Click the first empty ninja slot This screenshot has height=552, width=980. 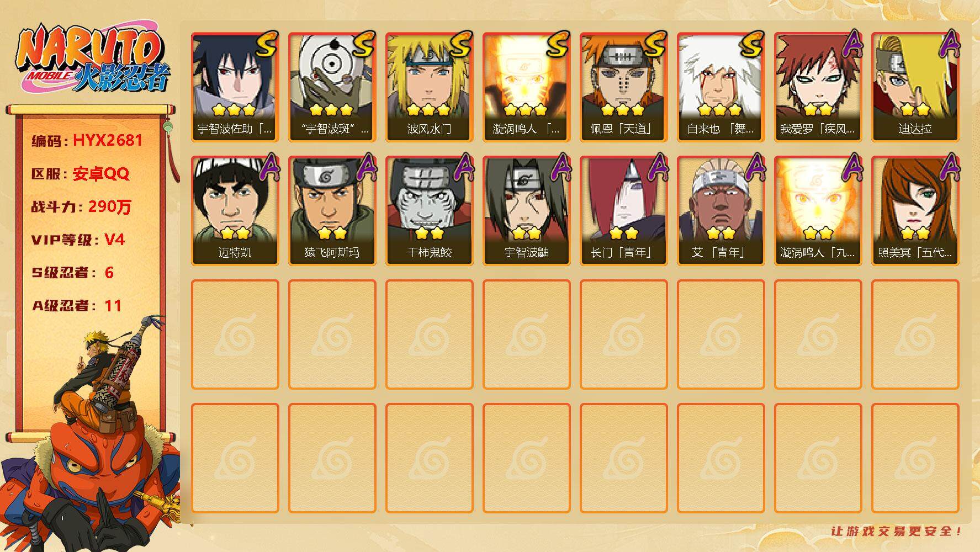click(235, 335)
